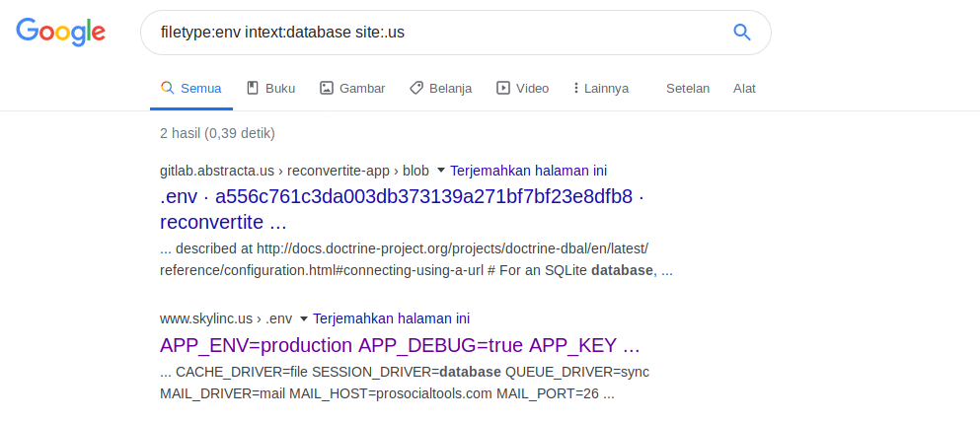
Task: Click the www.skylinc.us › .env breadcrumb
Action: 226,319
